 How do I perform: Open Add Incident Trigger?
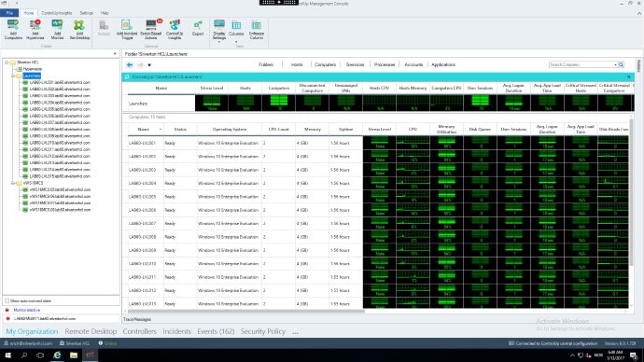[x=127, y=30]
